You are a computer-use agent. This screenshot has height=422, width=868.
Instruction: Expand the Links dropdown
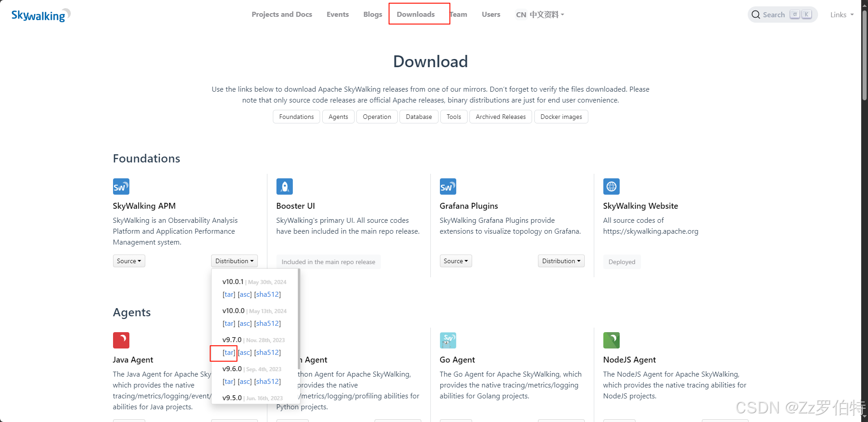click(842, 15)
